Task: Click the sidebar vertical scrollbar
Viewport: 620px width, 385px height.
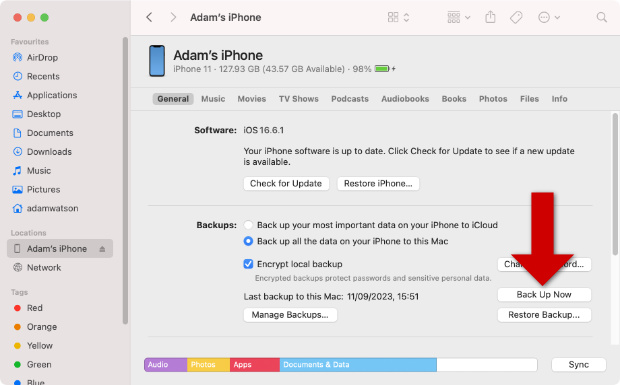Action: click(125, 181)
